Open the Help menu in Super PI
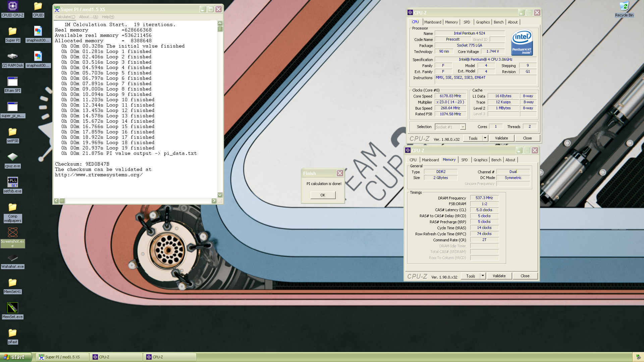This screenshot has height=362, width=644. 108,17
